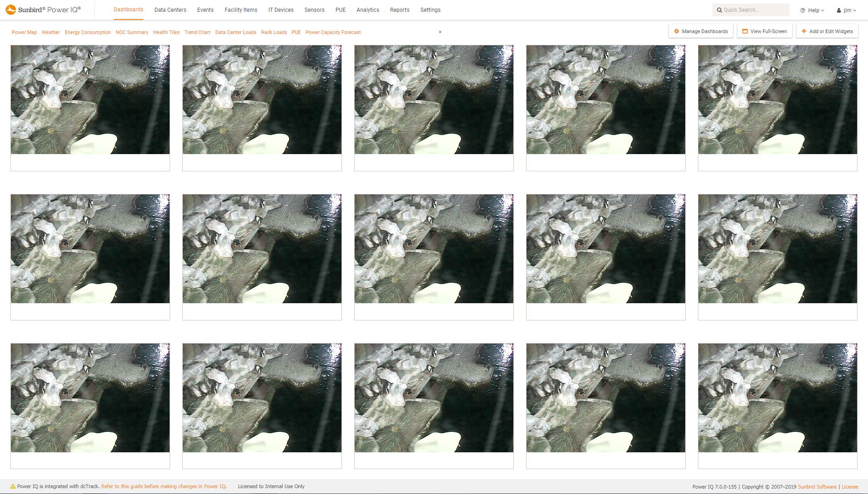The height and width of the screenshot is (494, 868).
Task: Click the overflow chevron showing hidden dashboards
Action: point(439,32)
